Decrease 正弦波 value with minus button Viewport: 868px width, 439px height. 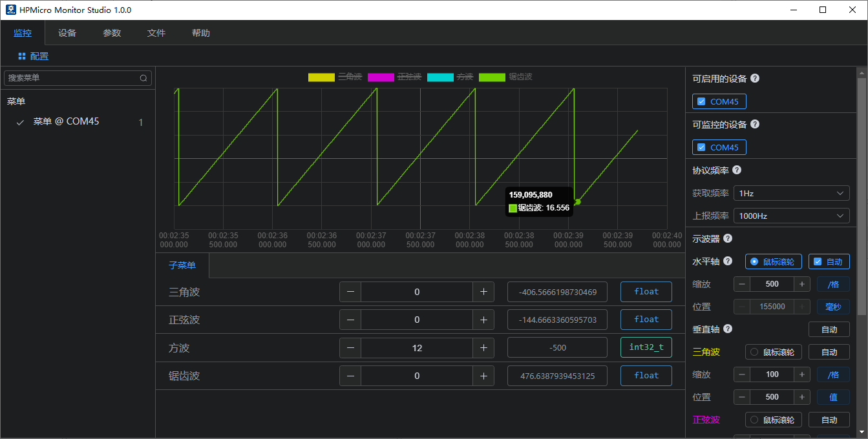click(350, 320)
